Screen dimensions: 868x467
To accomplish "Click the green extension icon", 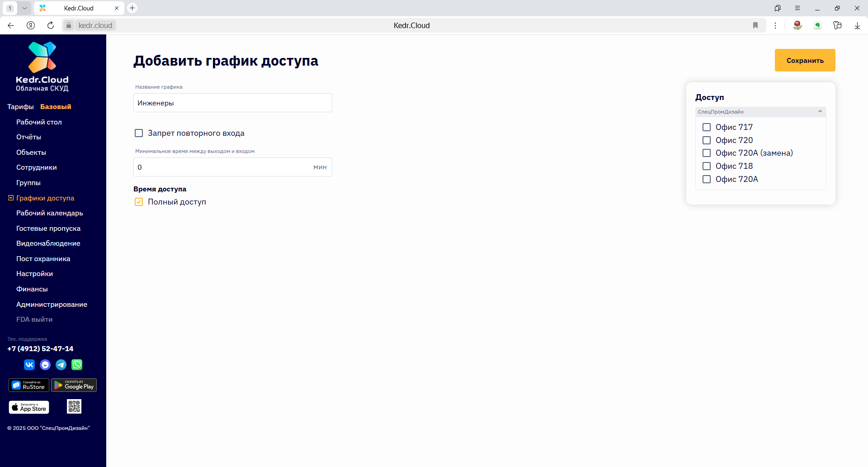I will coord(817,25).
